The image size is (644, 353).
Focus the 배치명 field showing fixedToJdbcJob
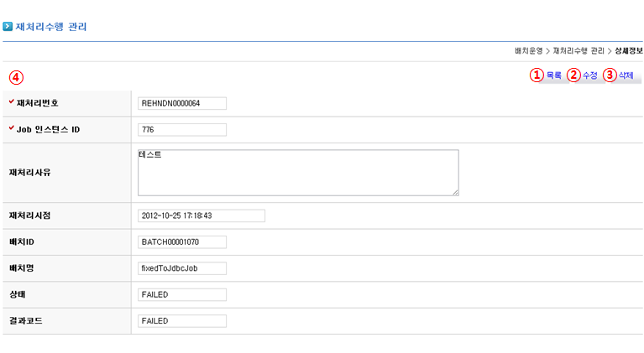coord(182,268)
